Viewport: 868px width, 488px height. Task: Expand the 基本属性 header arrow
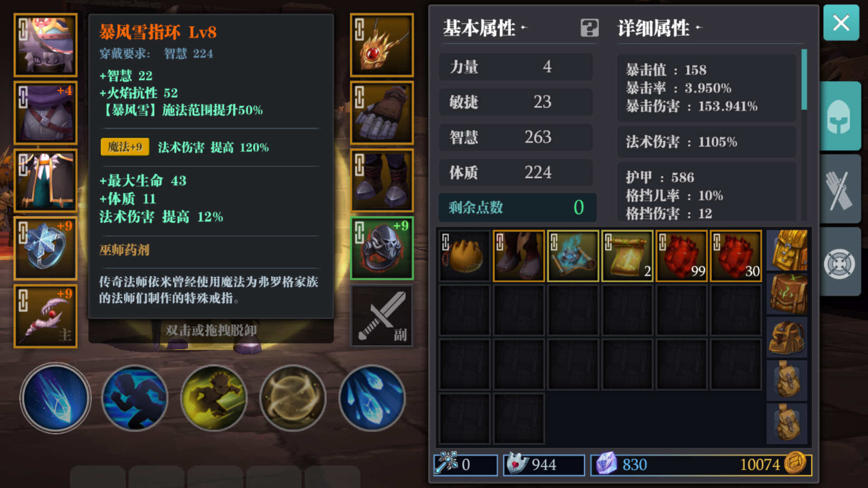point(524,28)
